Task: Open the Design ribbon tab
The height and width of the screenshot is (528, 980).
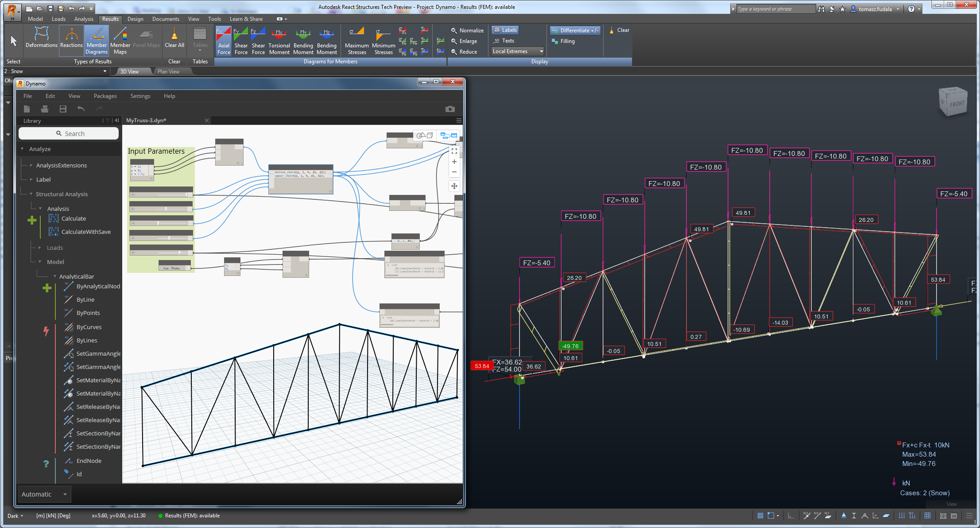Action: click(135, 18)
